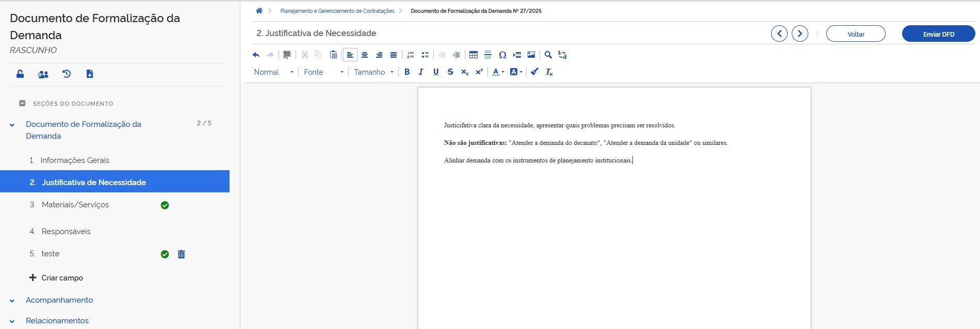Click the Enviar DFD button
The height and width of the screenshot is (329, 980).
pos(938,34)
